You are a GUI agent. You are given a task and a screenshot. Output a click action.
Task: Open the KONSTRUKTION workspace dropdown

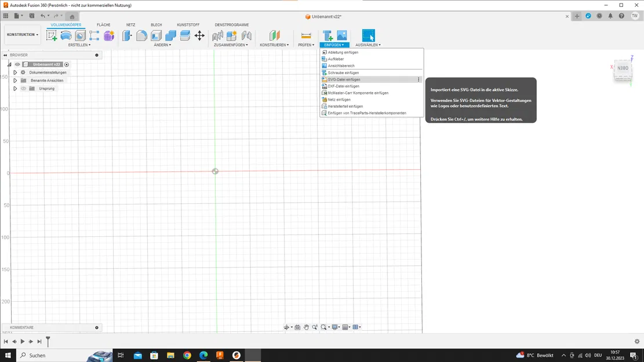(x=23, y=35)
